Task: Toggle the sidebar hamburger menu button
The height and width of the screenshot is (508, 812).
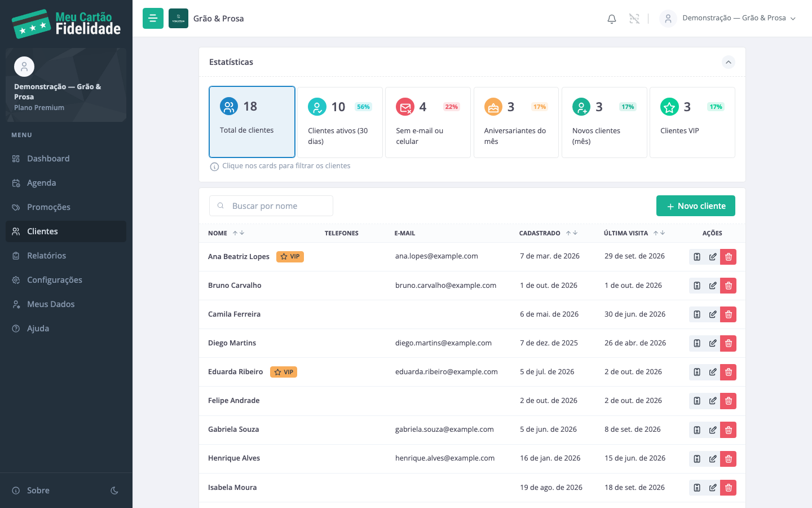Action: (153, 18)
